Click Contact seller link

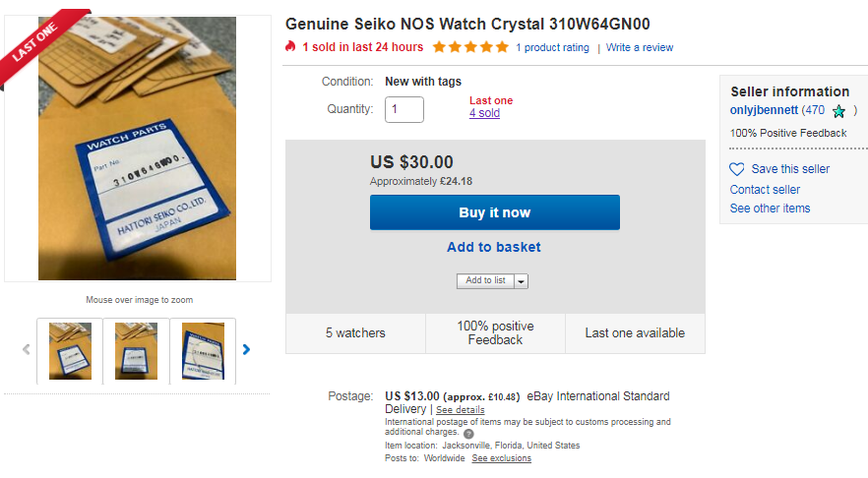765,189
